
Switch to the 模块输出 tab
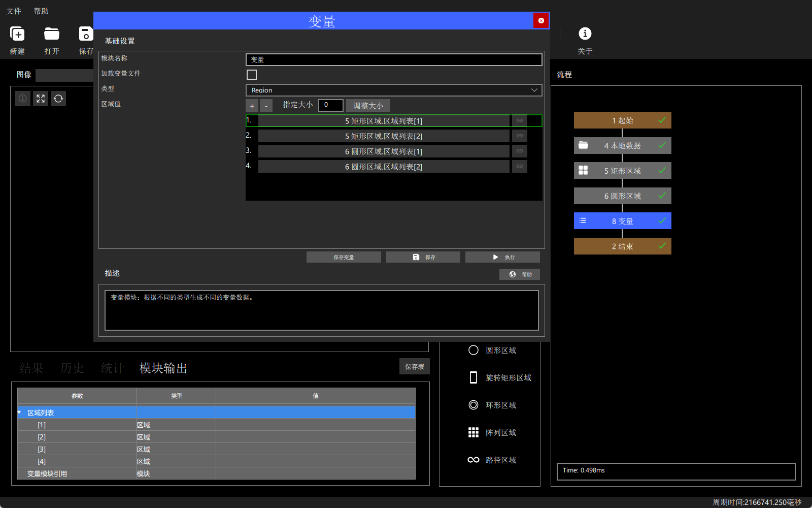pos(163,368)
